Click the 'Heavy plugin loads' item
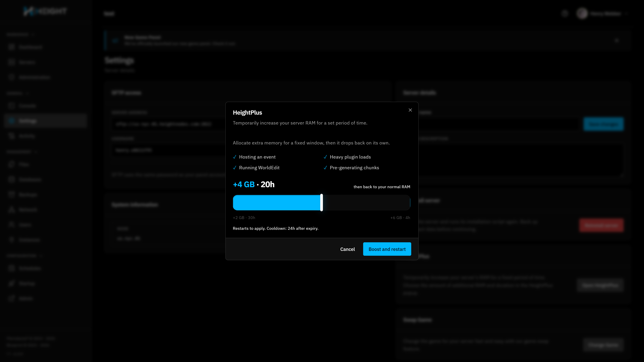The height and width of the screenshot is (362, 644). click(350, 157)
